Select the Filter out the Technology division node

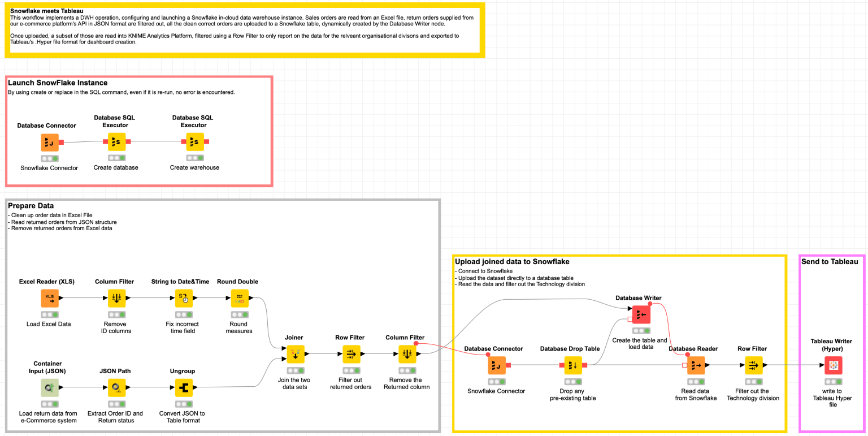click(x=753, y=365)
